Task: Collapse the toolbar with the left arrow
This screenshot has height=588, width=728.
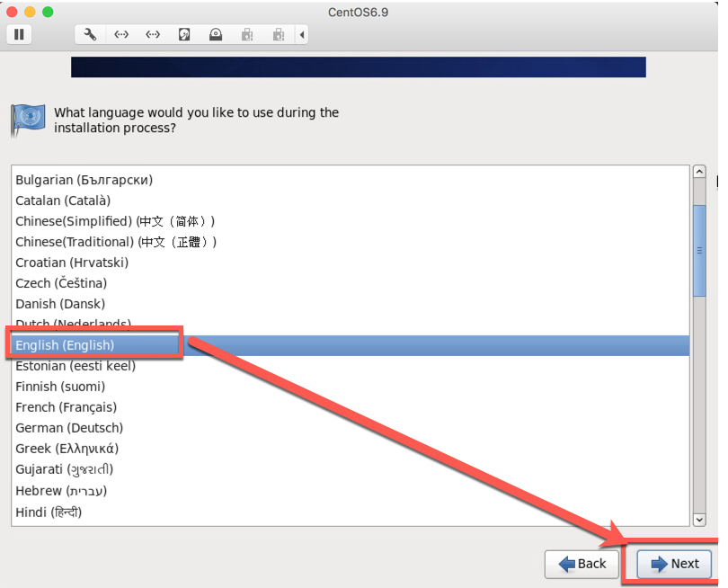Action: [x=301, y=34]
